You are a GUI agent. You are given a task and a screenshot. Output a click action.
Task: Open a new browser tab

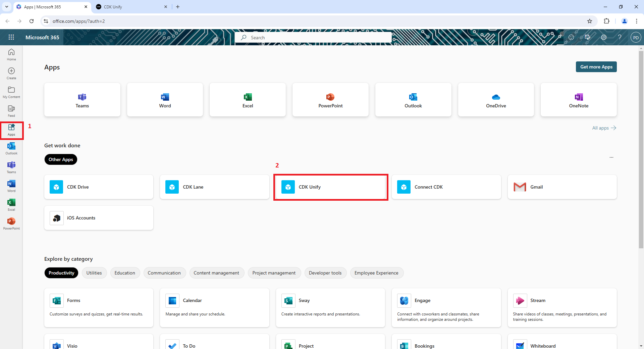[178, 7]
